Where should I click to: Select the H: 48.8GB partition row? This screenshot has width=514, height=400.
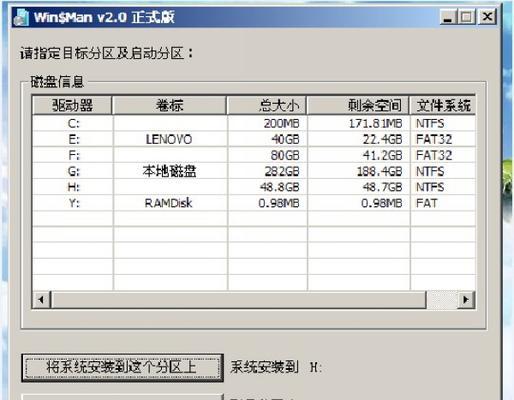pyautogui.click(x=254, y=187)
